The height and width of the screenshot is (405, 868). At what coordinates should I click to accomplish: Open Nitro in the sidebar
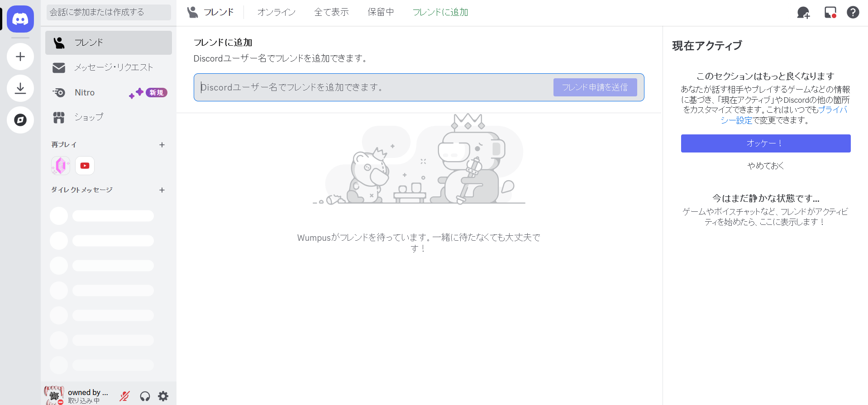pyautogui.click(x=85, y=92)
